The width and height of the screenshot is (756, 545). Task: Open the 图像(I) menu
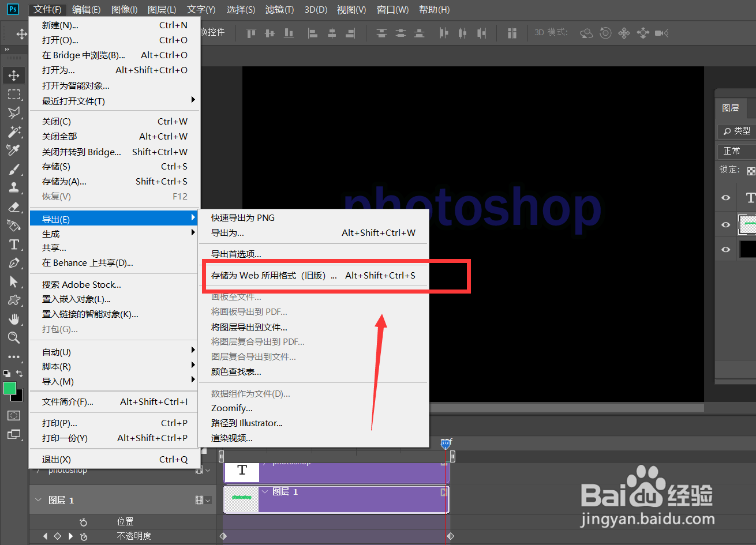coord(124,10)
